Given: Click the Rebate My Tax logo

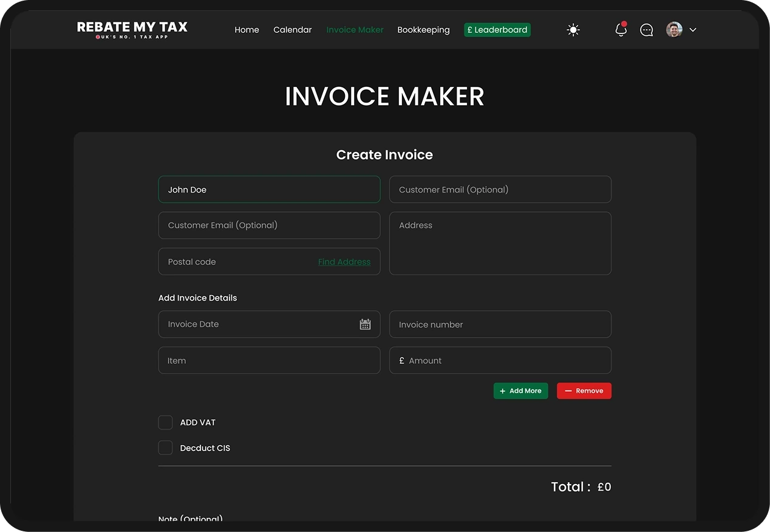Looking at the screenshot, I should point(132,30).
